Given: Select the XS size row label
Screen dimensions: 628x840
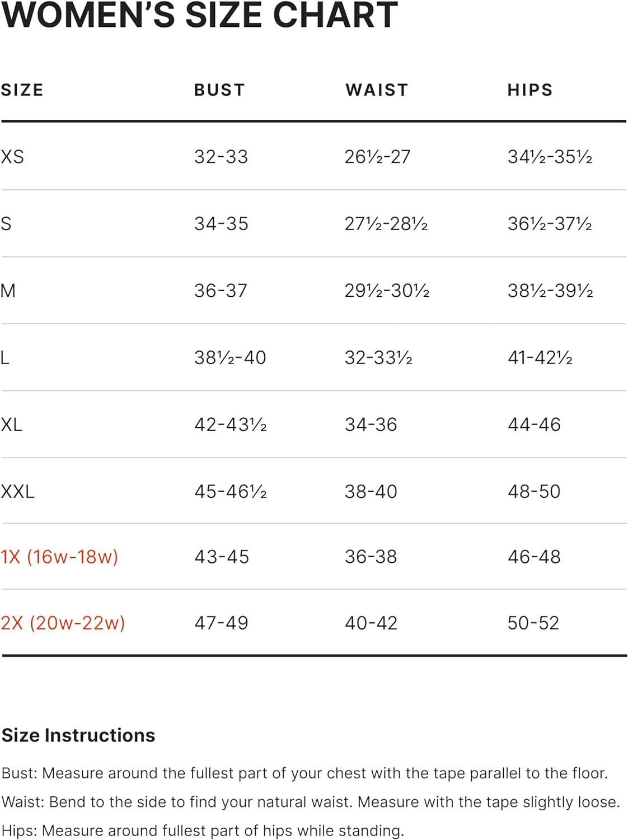Looking at the screenshot, I should coord(12,157).
